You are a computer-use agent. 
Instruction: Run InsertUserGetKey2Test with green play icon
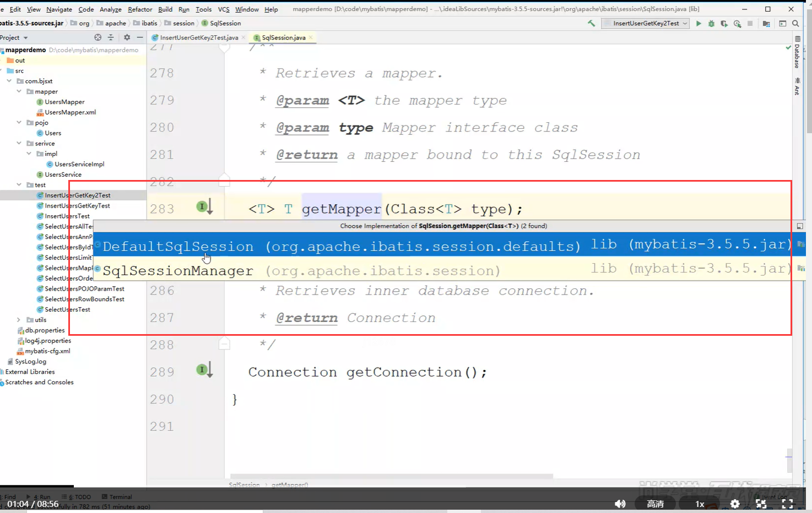(699, 23)
